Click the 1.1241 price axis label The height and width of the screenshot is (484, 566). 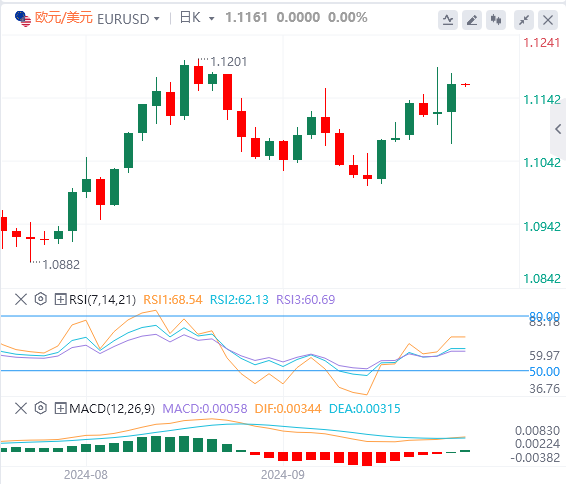click(x=542, y=43)
